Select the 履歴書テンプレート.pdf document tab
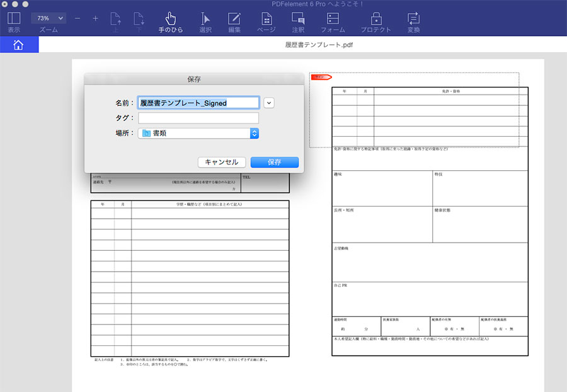 pyautogui.click(x=319, y=45)
